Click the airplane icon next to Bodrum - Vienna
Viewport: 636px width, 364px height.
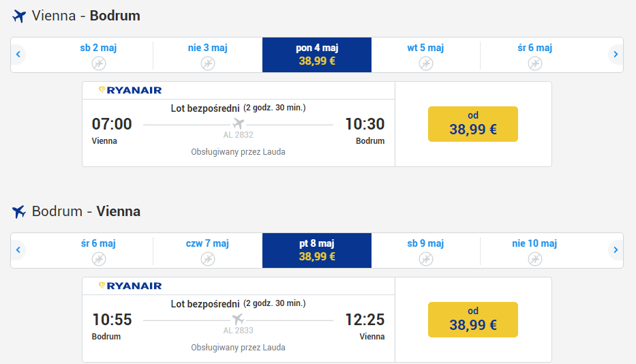point(19,212)
